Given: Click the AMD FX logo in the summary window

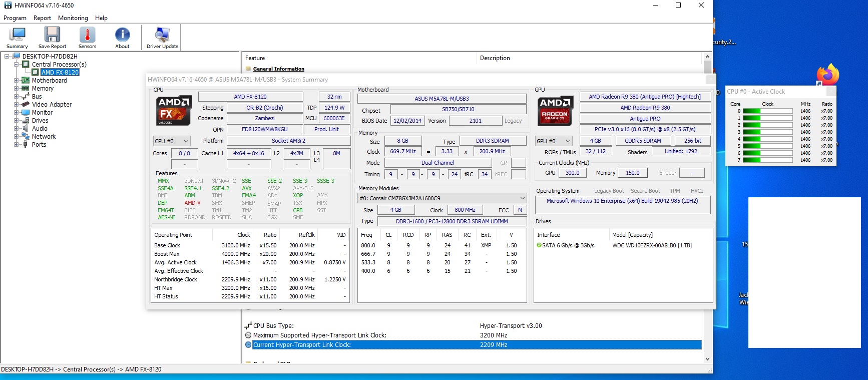Looking at the screenshot, I should point(173,111).
